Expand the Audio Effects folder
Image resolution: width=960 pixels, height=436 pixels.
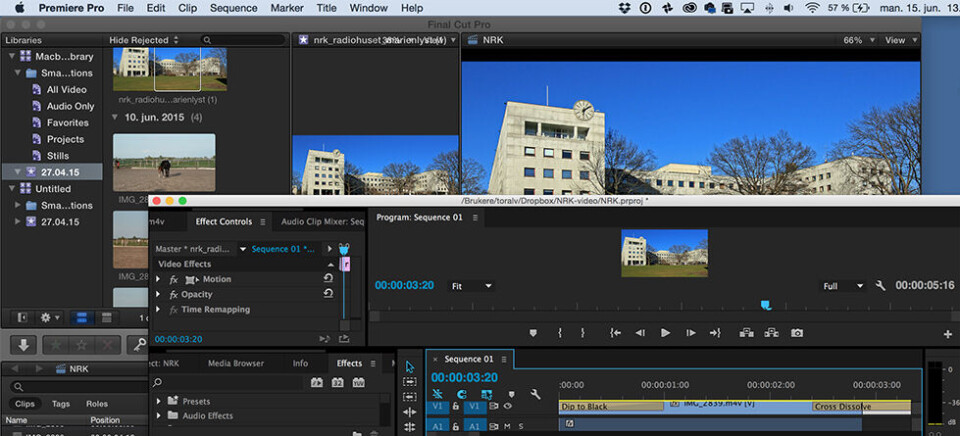(x=159, y=416)
